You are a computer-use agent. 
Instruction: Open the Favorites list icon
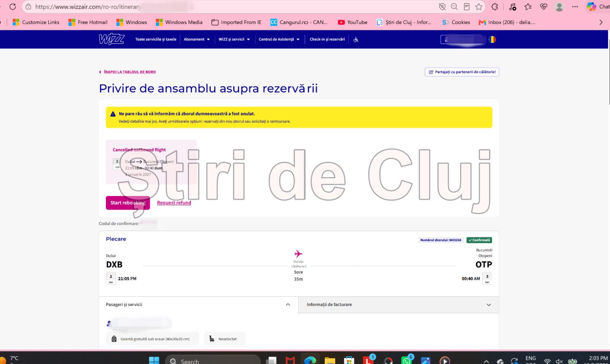click(528, 7)
